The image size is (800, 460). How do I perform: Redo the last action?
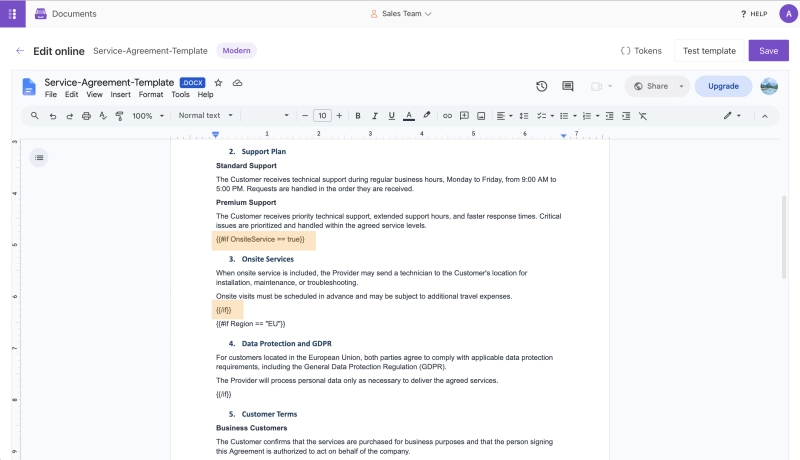pyautogui.click(x=69, y=116)
